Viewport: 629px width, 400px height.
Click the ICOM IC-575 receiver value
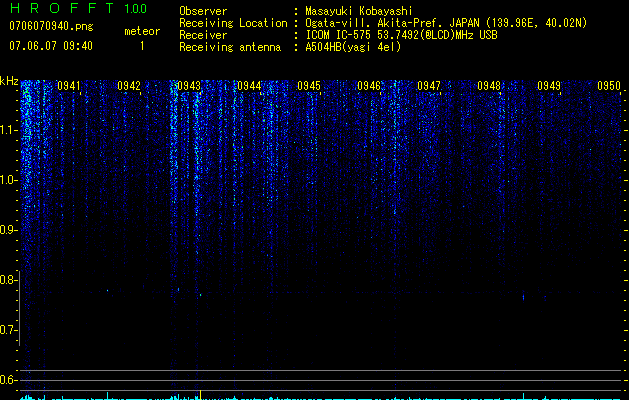tap(401, 35)
